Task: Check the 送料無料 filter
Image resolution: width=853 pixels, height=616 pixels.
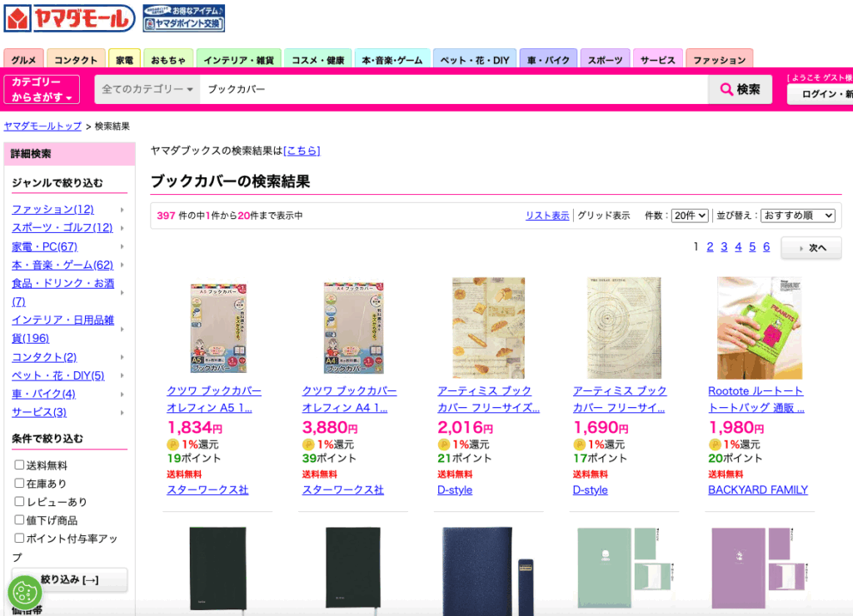Action: click(x=19, y=464)
